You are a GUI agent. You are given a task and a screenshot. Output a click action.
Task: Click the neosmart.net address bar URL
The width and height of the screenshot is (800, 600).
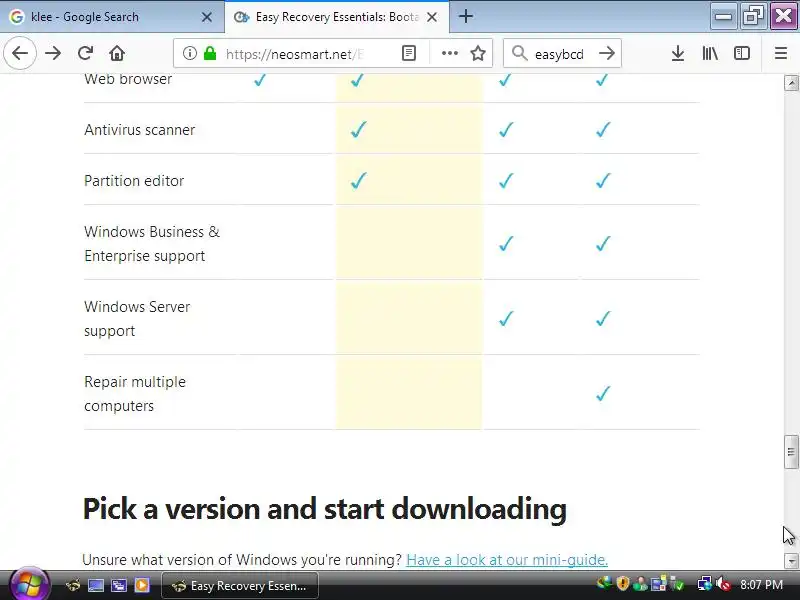coord(295,54)
